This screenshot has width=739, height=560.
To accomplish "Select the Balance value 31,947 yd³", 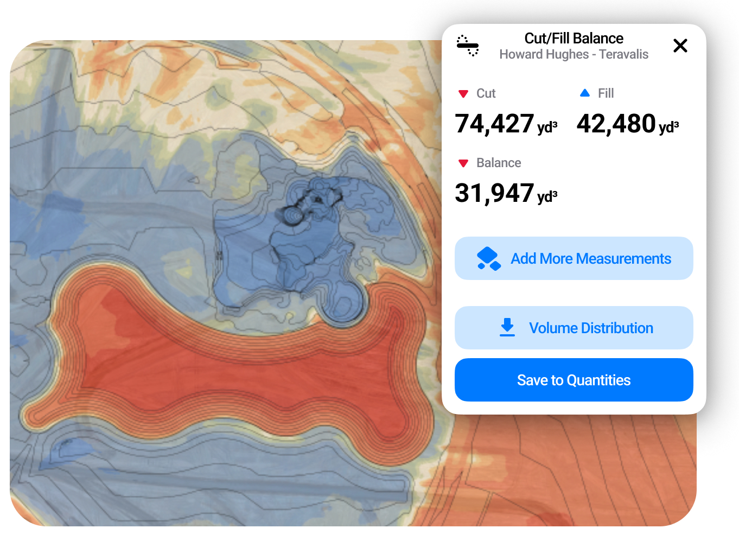I will click(x=506, y=193).
